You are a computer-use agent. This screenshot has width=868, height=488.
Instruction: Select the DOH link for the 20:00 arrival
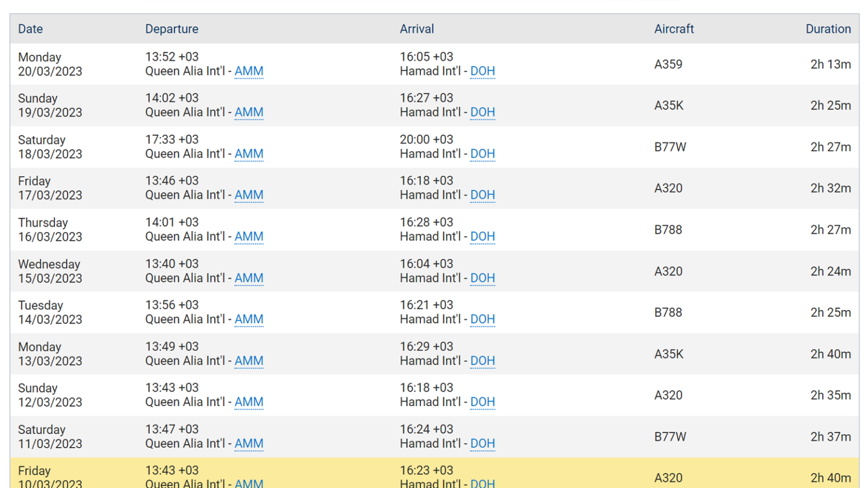pos(483,154)
